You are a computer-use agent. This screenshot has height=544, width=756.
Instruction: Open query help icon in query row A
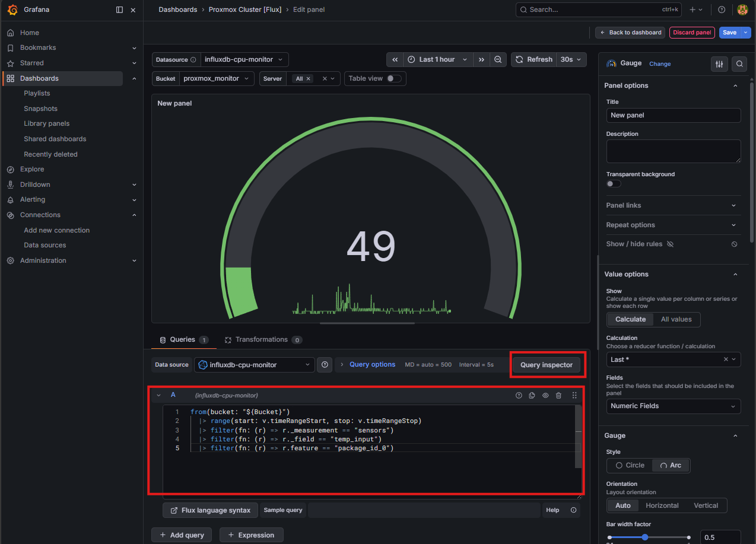point(519,395)
